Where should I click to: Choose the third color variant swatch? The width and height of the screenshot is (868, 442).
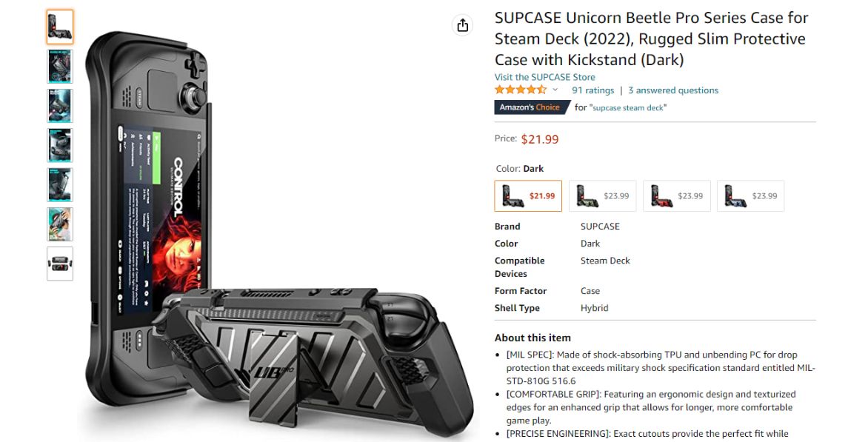(x=676, y=196)
